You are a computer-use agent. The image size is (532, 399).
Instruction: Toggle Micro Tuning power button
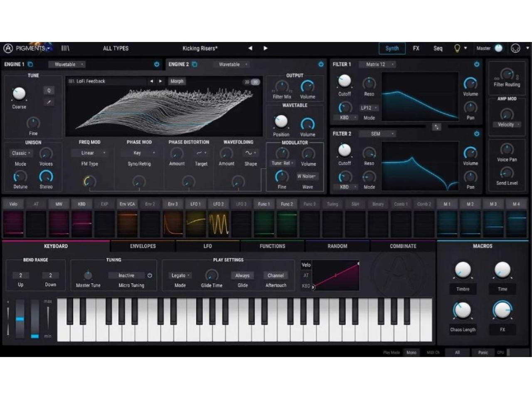pyautogui.click(x=150, y=276)
